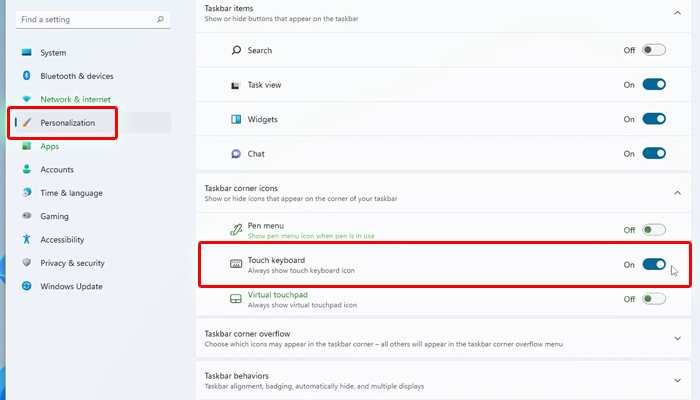This screenshot has height=400, width=700.
Task: Click the Time & language globe icon
Action: [27, 192]
